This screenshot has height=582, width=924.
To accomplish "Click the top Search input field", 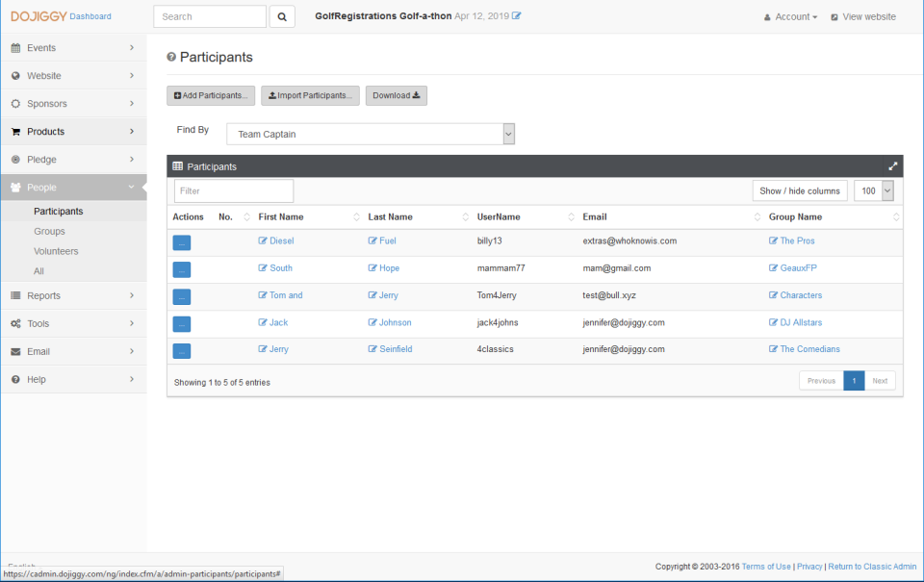I will pos(210,16).
